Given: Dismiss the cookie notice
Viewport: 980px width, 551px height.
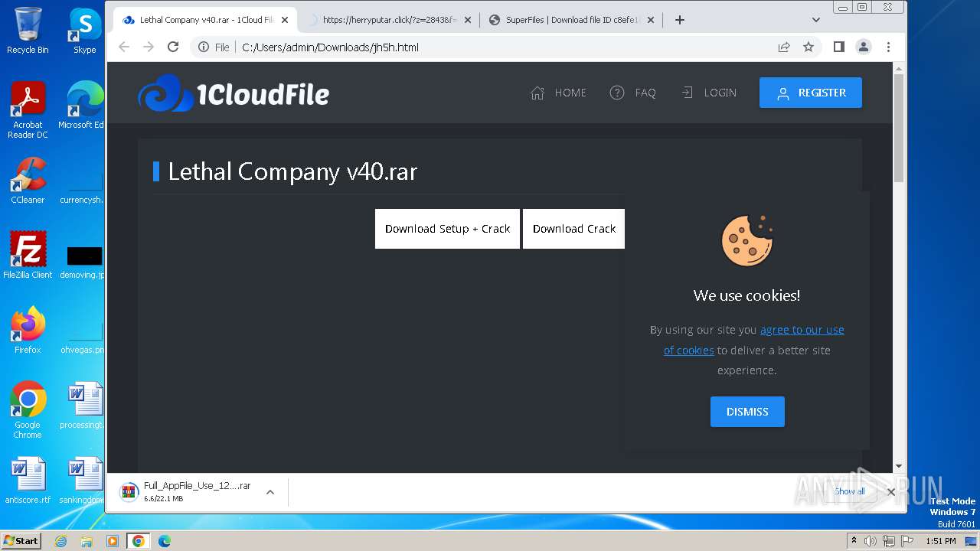Looking at the screenshot, I should pyautogui.click(x=747, y=412).
